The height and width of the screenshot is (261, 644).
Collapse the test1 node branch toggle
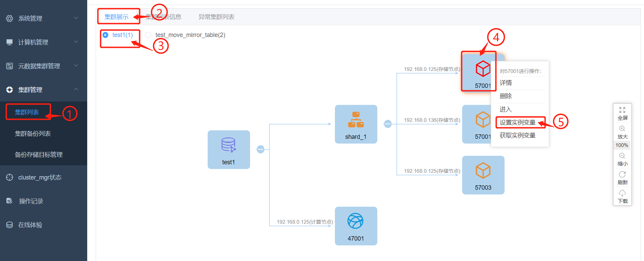point(260,149)
